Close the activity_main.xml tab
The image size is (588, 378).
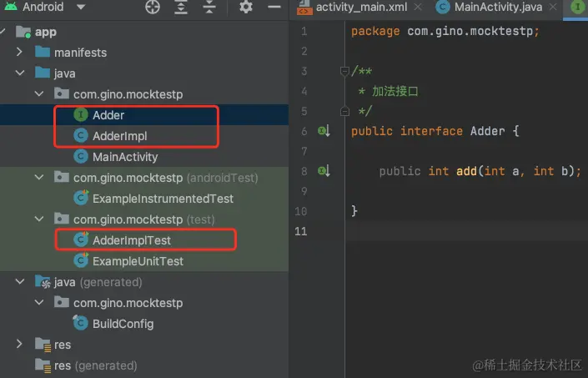click(418, 7)
